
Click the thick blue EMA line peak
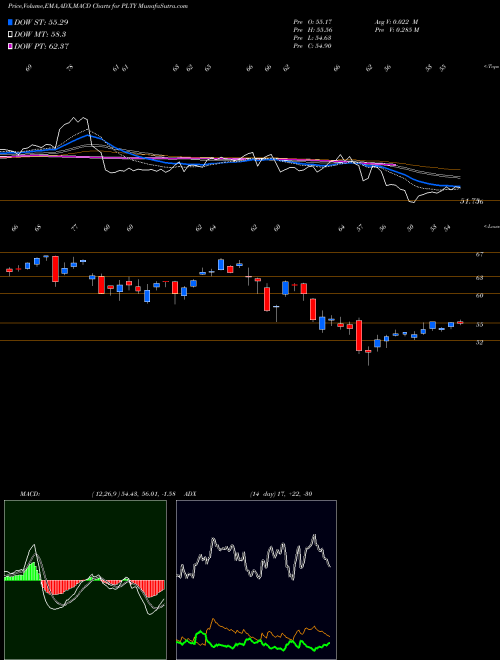pyautogui.click(x=88, y=136)
